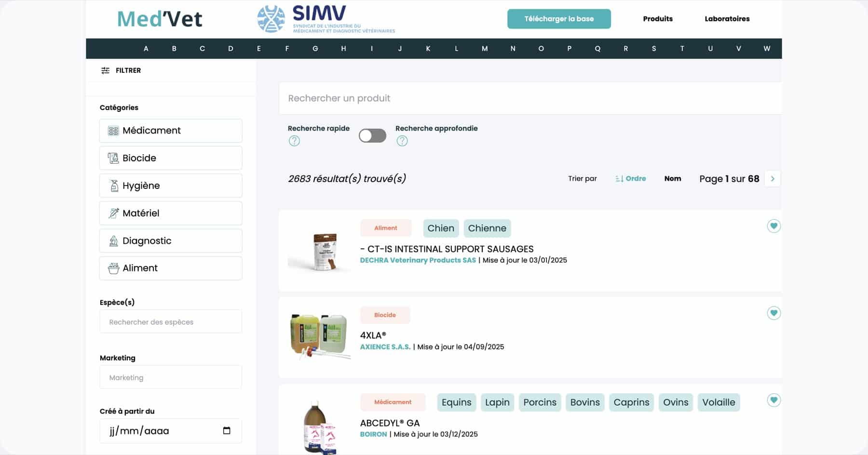The image size is (868, 455).
Task: Select the Biocide category
Action: pyautogui.click(x=171, y=158)
